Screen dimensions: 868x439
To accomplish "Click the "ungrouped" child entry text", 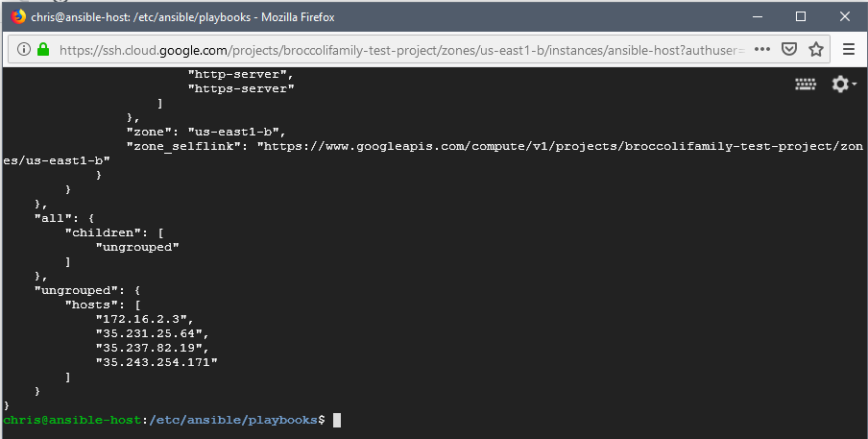I will click(x=137, y=247).
